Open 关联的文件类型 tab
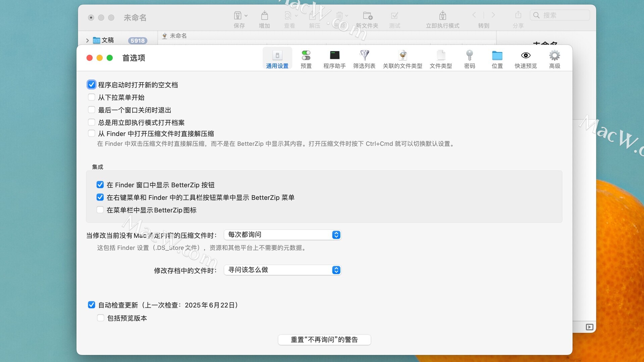 click(402, 59)
